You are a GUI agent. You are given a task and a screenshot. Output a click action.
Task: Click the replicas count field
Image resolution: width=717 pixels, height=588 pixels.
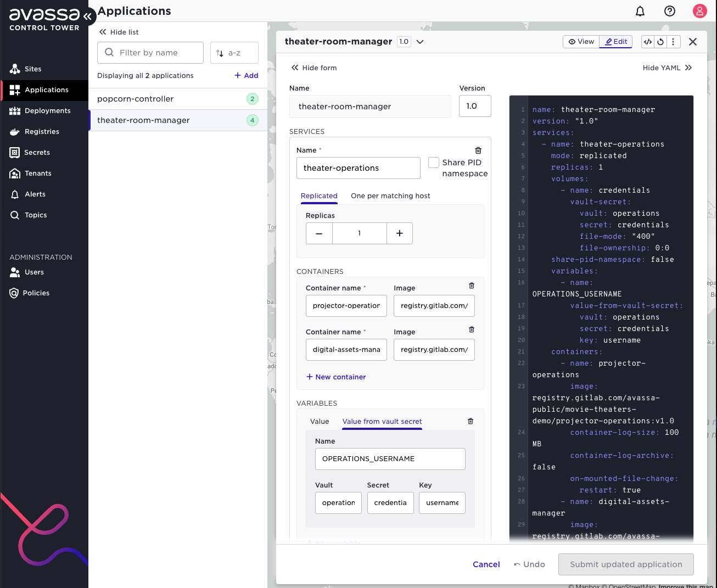pyautogui.click(x=360, y=233)
